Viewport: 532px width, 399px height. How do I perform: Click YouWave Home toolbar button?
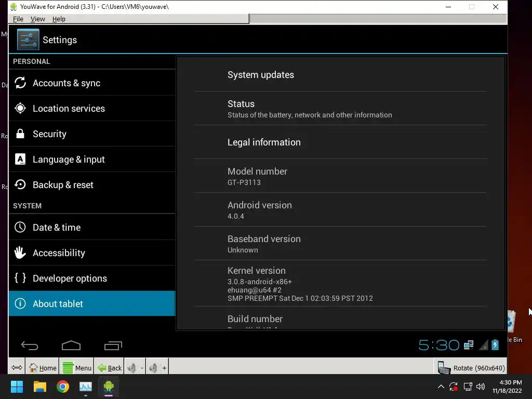tap(43, 367)
